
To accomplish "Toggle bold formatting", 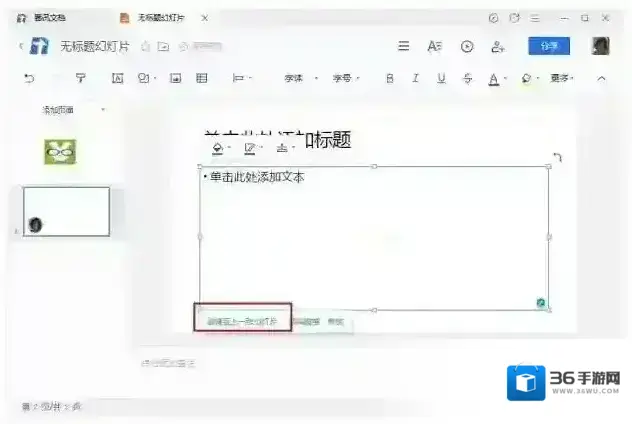I will (x=388, y=78).
